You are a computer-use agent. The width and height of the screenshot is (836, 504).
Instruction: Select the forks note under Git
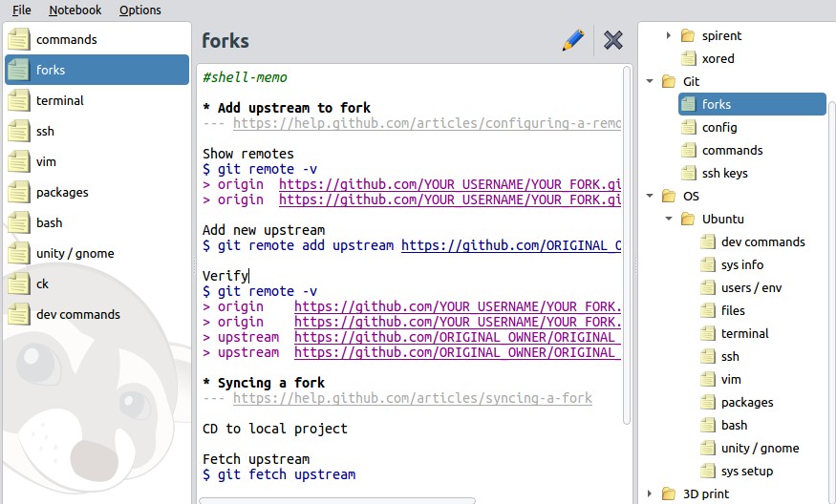[752, 104]
